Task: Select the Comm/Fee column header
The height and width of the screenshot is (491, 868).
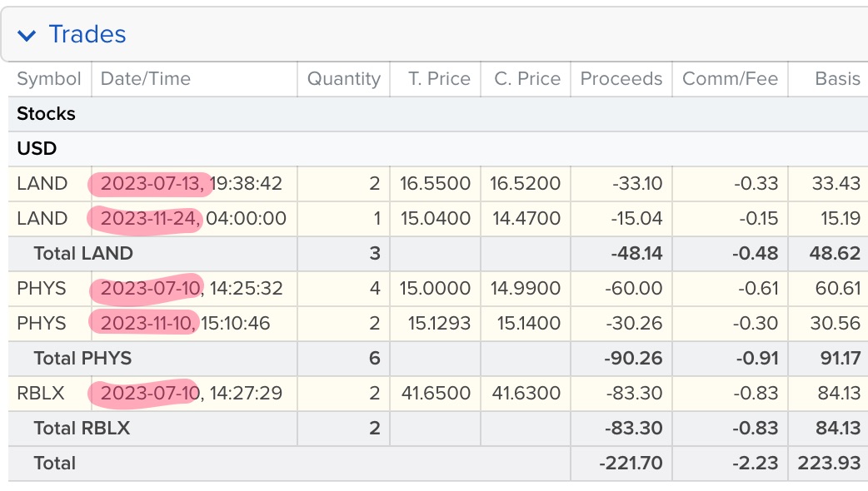Action: (x=731, y=78)
